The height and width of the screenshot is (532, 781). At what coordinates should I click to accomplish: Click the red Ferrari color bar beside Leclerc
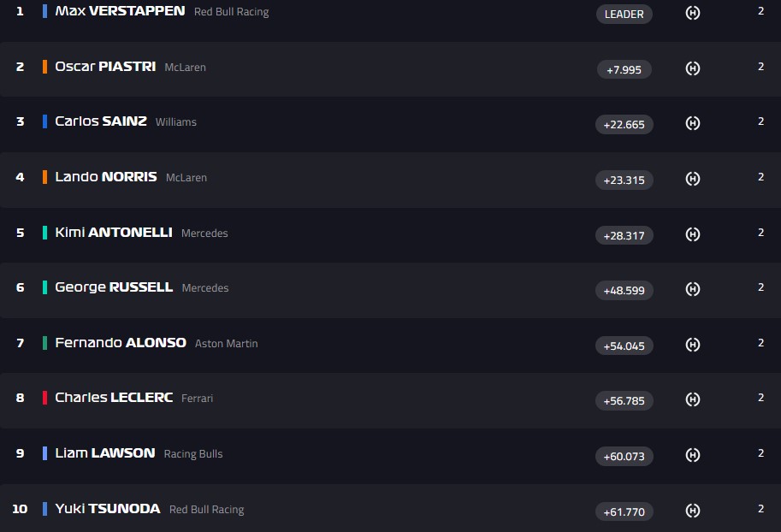point(44,398)
